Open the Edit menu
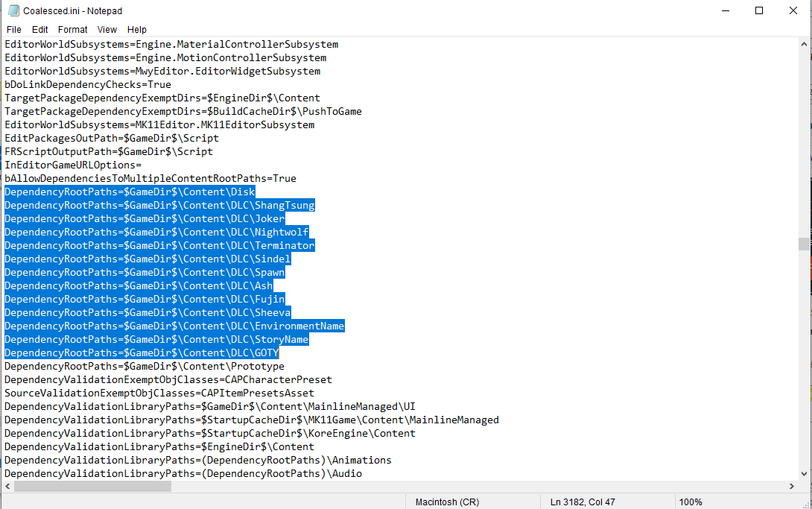Screen dimensions: 812x509 pos(39,29)
